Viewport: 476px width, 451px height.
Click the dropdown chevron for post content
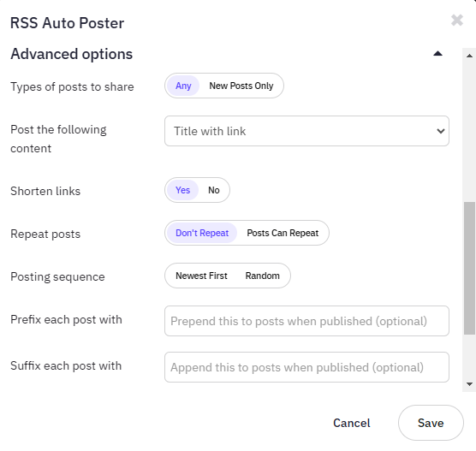[x=441, y=131]
